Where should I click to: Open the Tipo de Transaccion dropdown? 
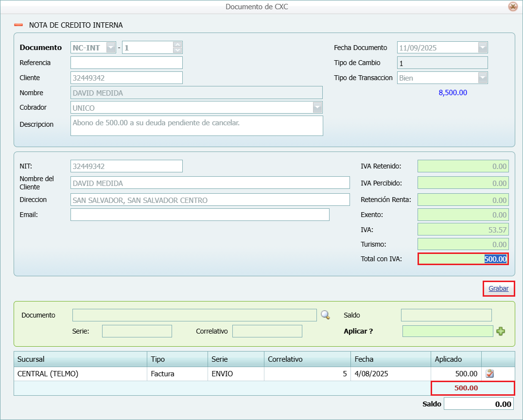click(x=482, y=78)
